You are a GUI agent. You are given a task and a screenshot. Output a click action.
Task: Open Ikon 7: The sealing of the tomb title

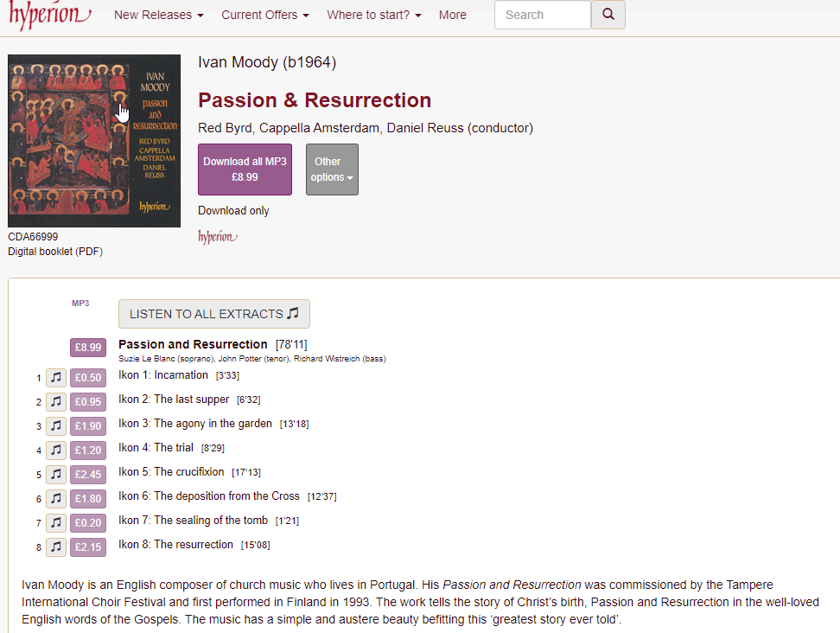193,520
